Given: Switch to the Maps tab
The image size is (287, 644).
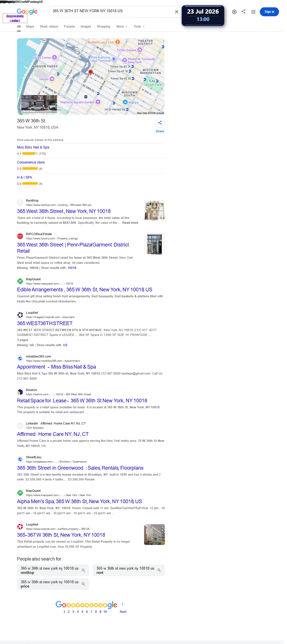Looking at the screenshot, I should [30, 26].
